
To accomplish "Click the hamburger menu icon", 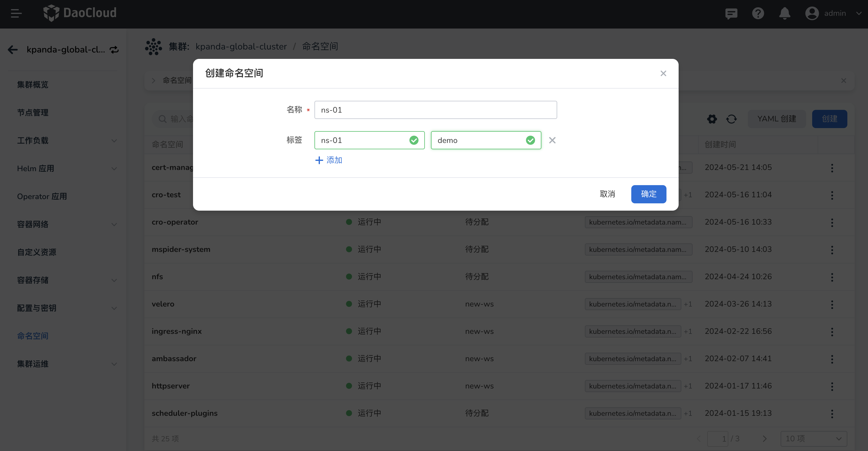I will click(16, 13).
